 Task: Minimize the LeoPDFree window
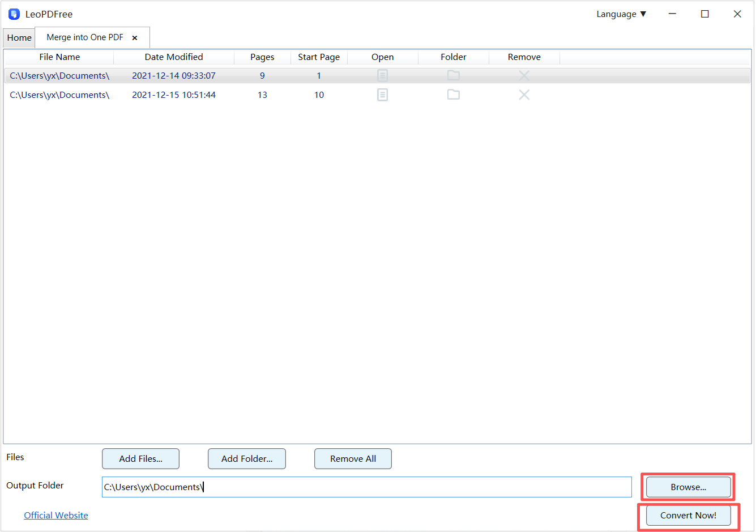(x=672, y=14)
